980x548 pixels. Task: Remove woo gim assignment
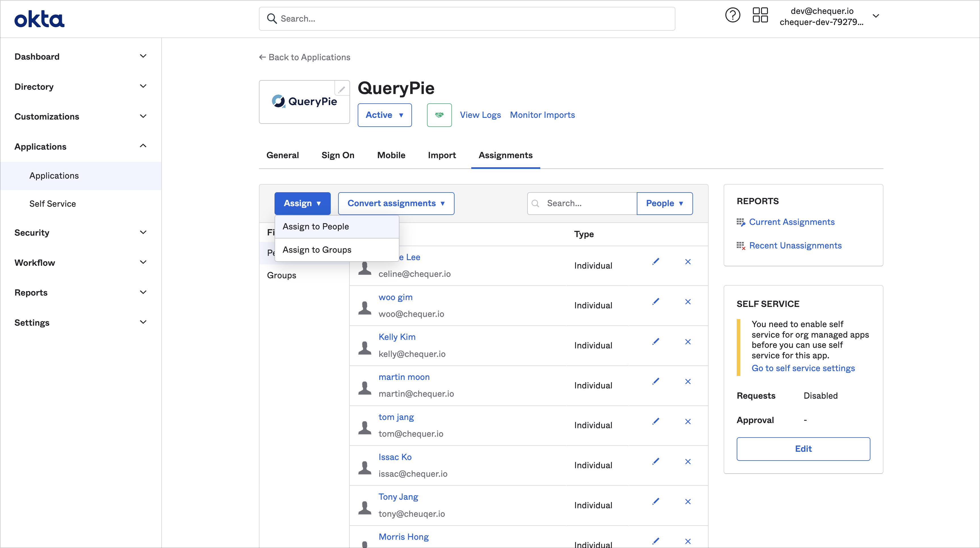click(x=688, y=302)
